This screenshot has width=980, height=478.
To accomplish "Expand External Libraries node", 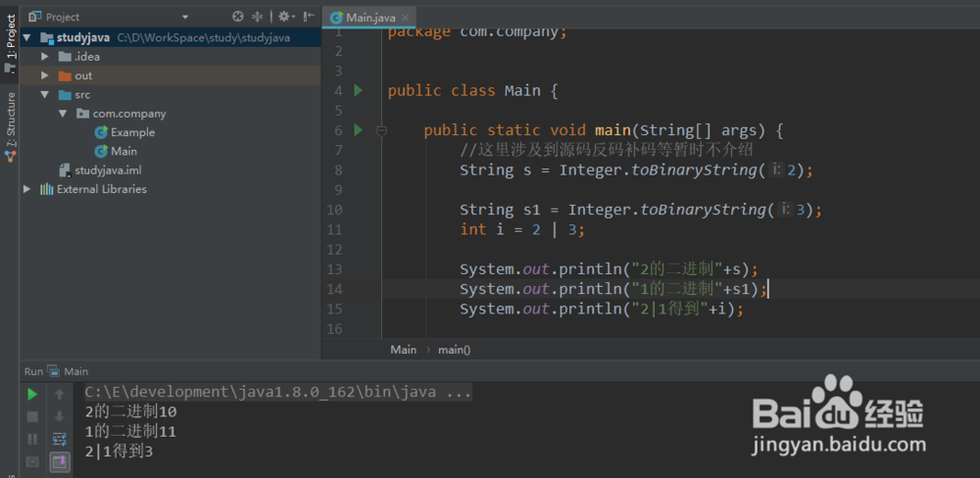I will click(x=26, y=189).
